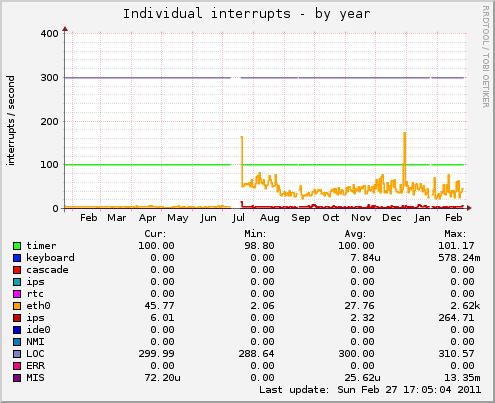Click the July eth0 spike peak
Image resolution: width=495 pixels, height=403 pixels.
tap(242, 137)
